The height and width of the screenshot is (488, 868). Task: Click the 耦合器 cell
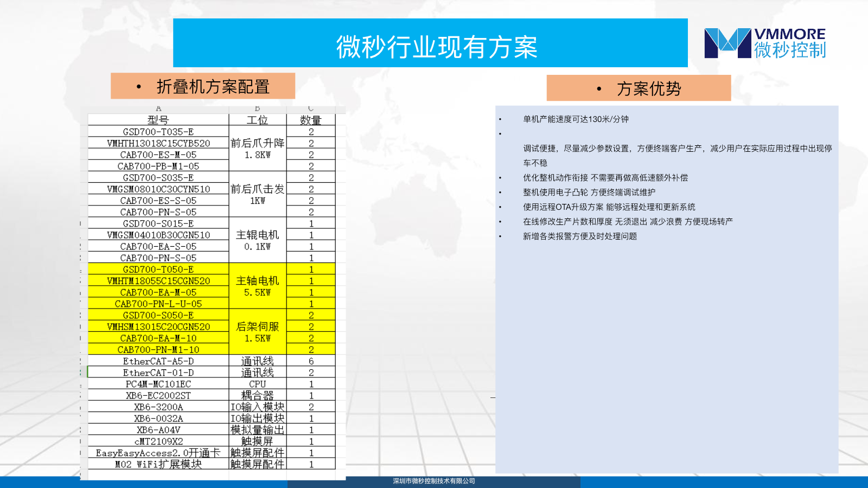258,395
